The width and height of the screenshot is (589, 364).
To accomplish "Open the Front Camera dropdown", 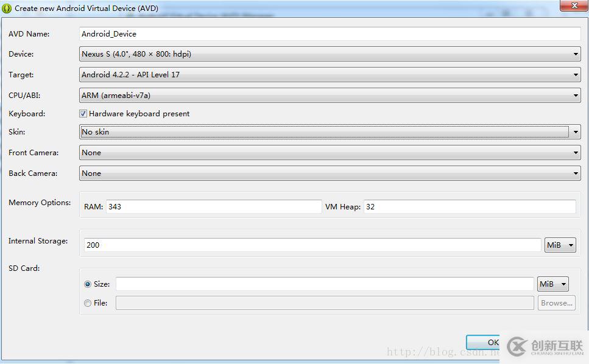I will coord(330,153).
